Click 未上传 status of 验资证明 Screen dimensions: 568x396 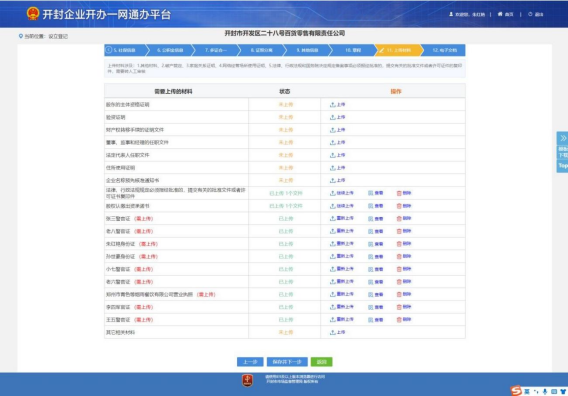click(285, 117)
